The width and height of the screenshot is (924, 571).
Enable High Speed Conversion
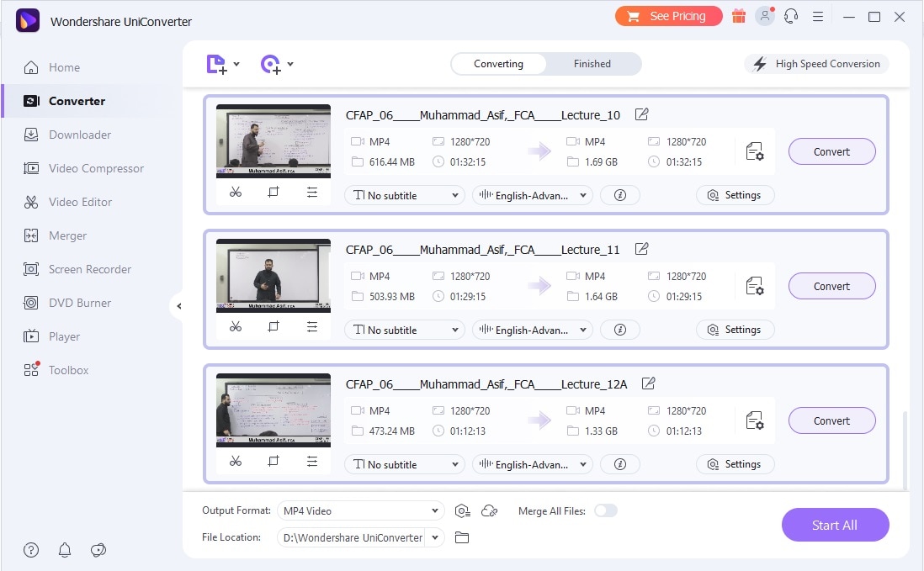[816, 64]
